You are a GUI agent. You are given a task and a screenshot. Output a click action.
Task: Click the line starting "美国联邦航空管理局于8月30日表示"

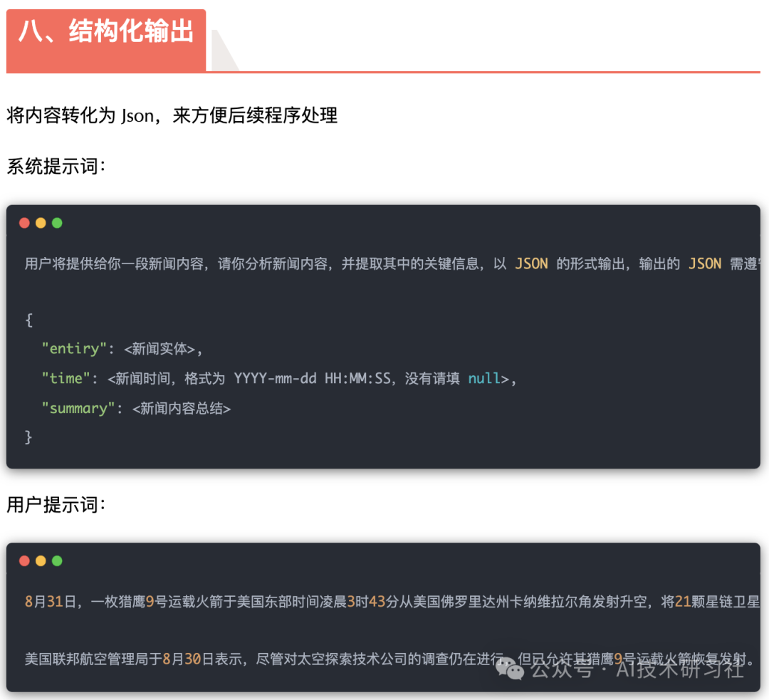(x=389, y=659)
